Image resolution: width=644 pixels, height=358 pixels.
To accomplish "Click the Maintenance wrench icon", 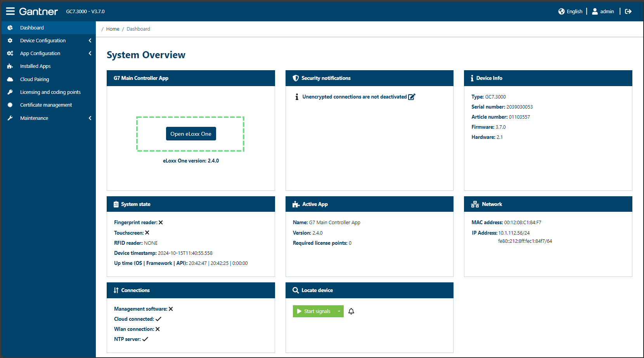I will point(10,118).
